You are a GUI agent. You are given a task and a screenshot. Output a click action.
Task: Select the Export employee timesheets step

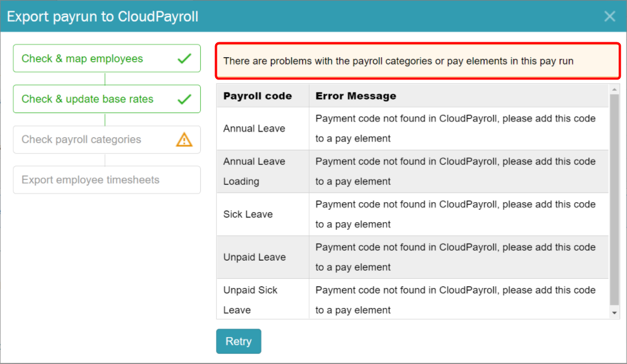107,180
